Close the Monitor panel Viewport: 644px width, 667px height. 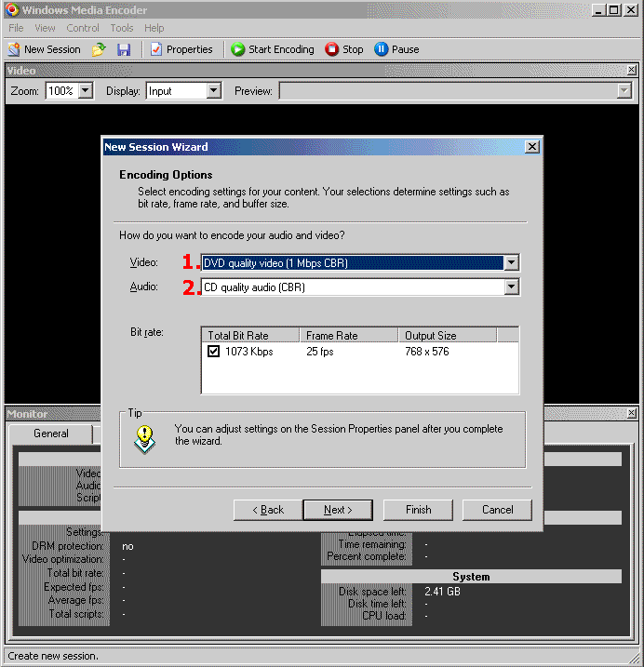pyautogui.click(x=632, y=413)
